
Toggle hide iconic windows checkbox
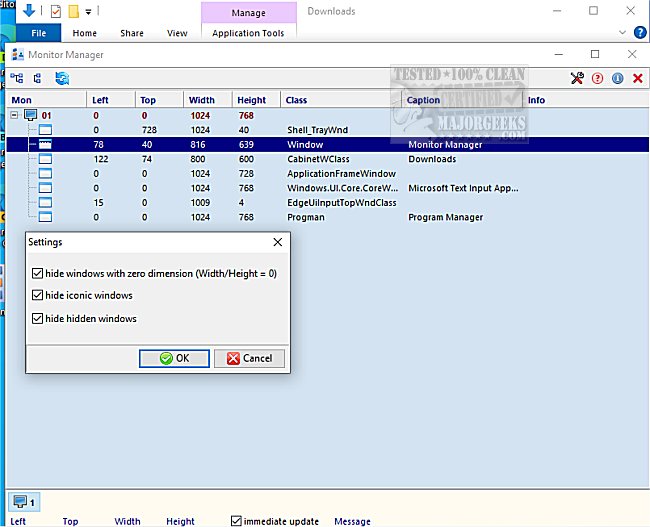(38, 296)
